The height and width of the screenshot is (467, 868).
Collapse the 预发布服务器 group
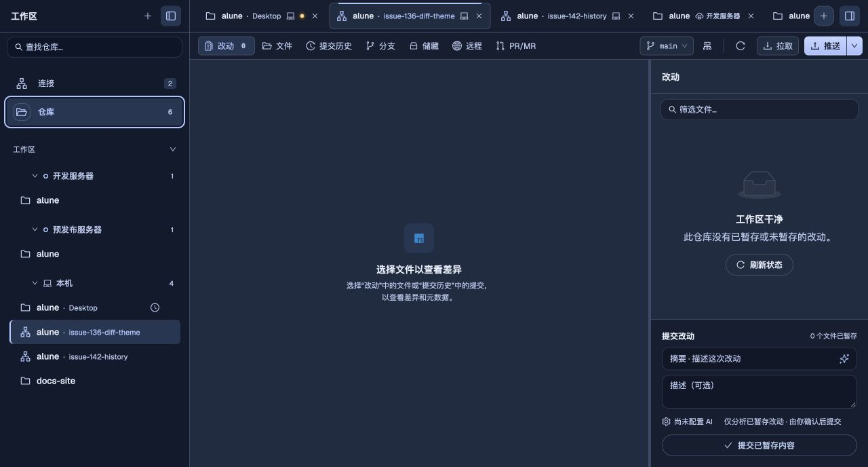click(35, 229)
